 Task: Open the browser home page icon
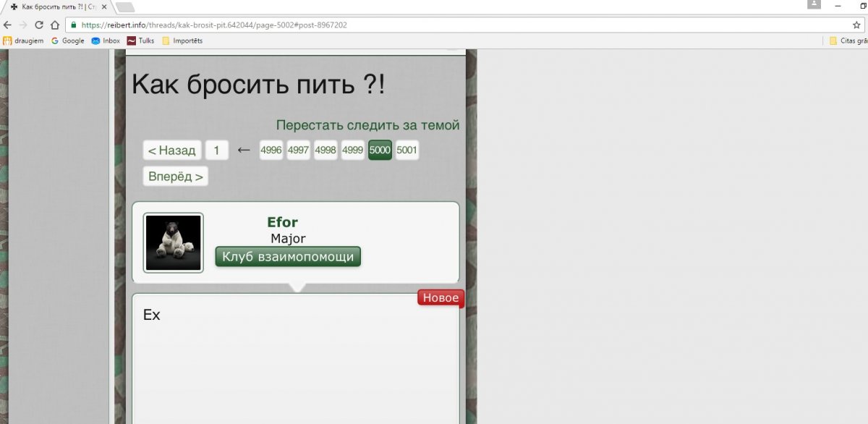point(55,24)
